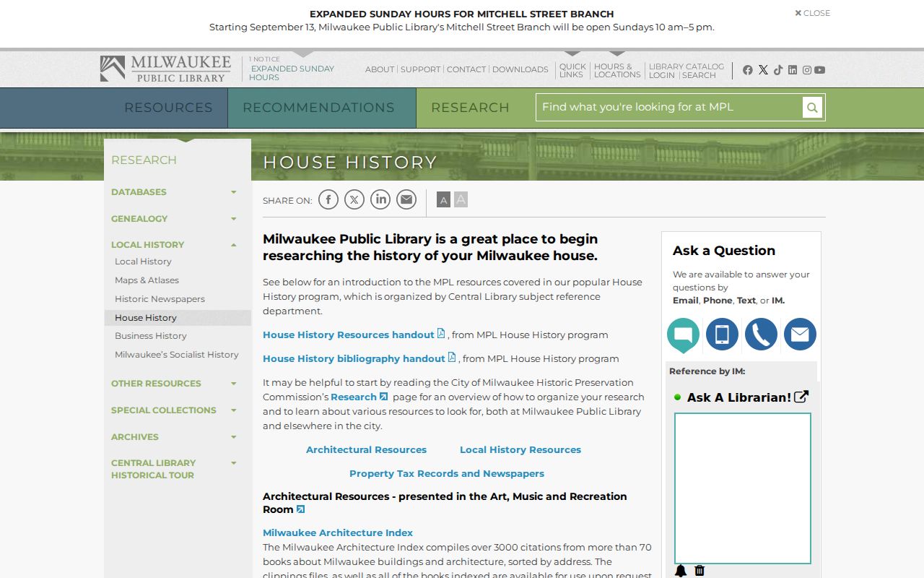Click the magnifier search icon button
The image size is (924, 578).
812,108
